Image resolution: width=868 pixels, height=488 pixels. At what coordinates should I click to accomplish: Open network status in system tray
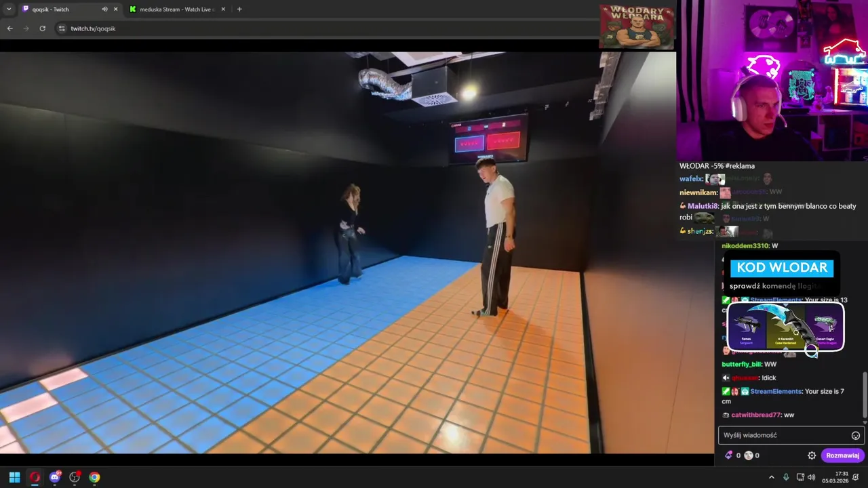[x=800, y=477]
